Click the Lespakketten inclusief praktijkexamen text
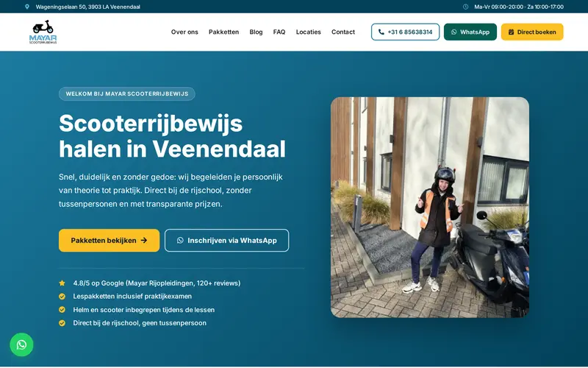The image size is (588, 368). pyautogui.click(x=132, y=297)
